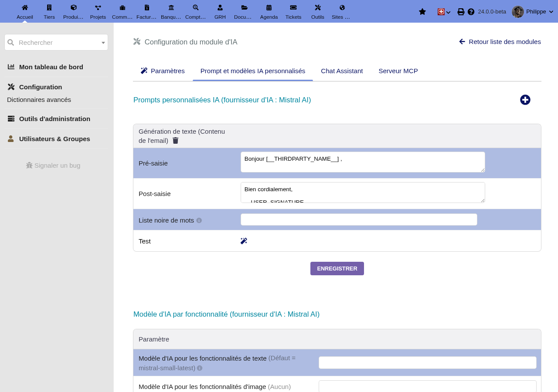Click the ENREGISTRER button

(337, 268)
